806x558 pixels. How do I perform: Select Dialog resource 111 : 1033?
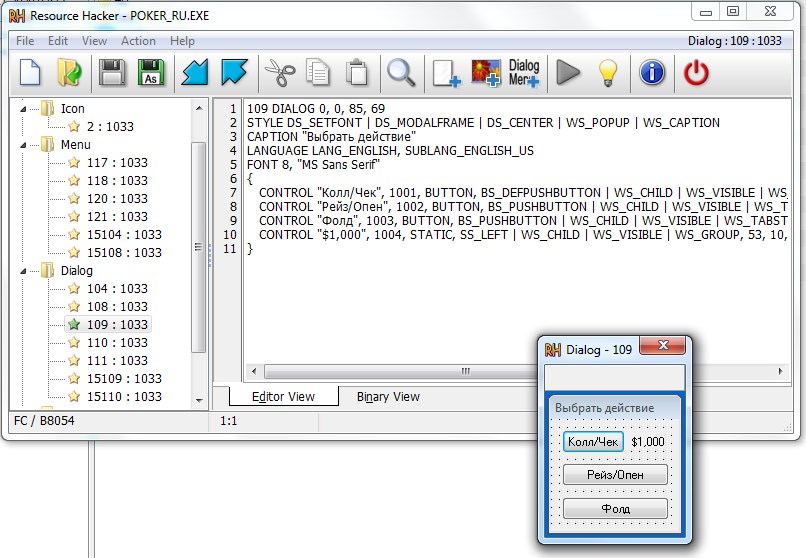click(x=117, y=360)
